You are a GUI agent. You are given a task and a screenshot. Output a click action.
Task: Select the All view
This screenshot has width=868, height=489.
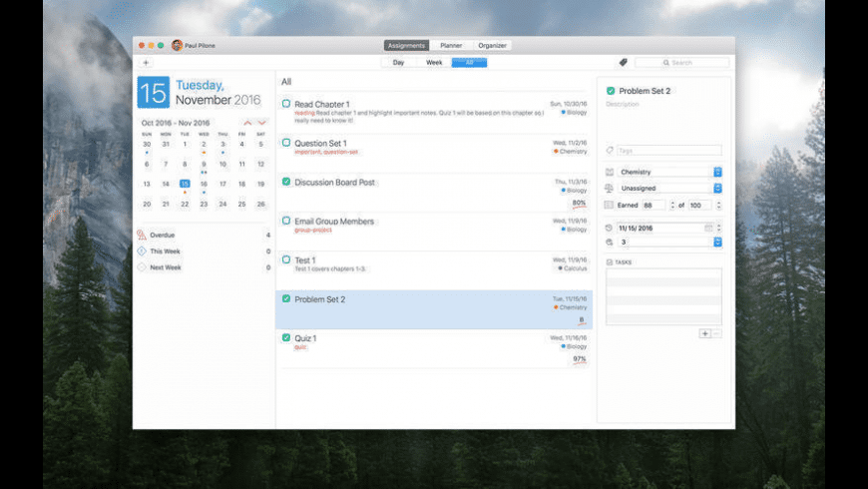[x=470, y=63]
